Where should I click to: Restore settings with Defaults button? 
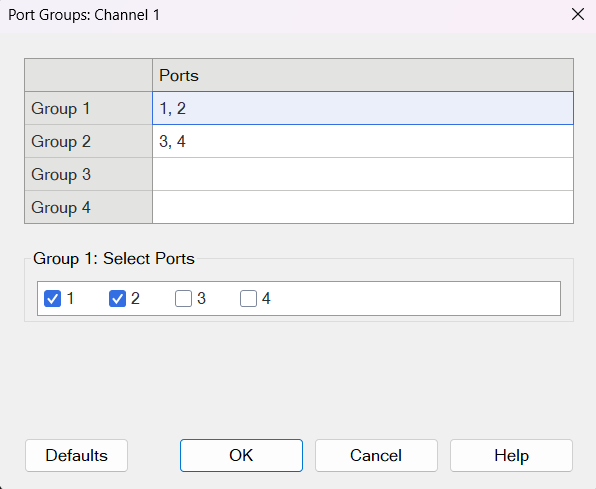coord(76,456)
